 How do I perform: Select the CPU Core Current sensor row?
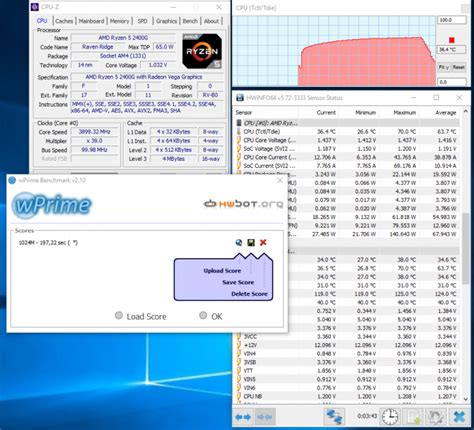pos(347,157)
